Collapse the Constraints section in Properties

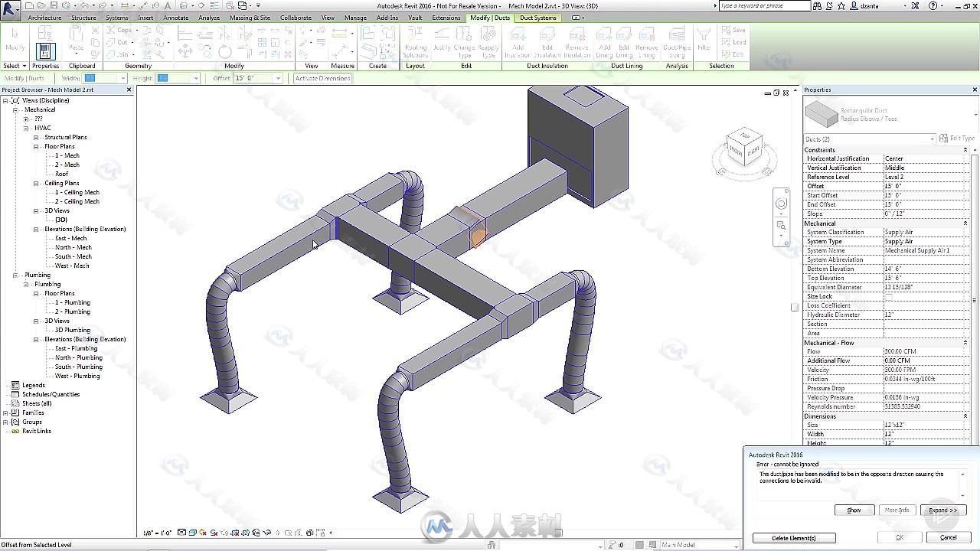[x=965, y=150]
